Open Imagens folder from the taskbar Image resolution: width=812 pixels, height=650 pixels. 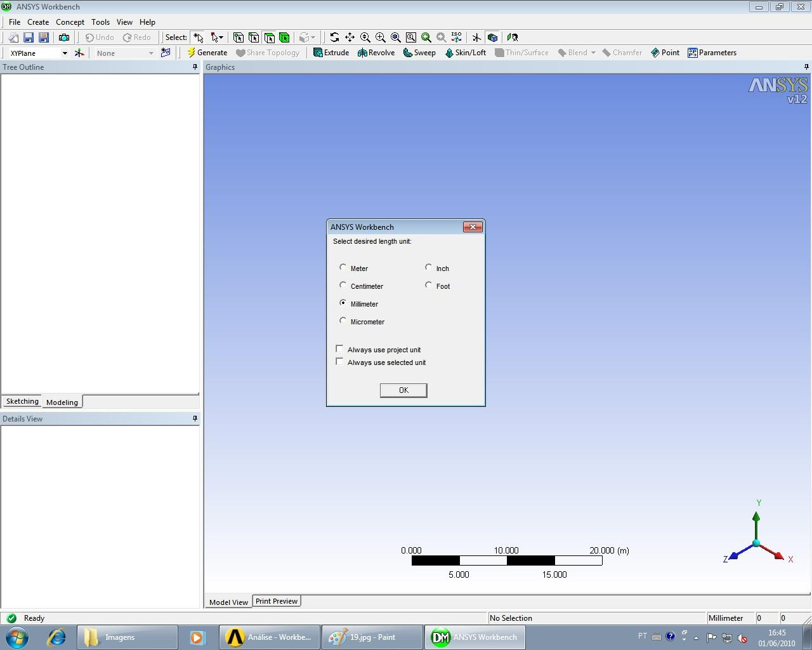[x=127, y=637]
